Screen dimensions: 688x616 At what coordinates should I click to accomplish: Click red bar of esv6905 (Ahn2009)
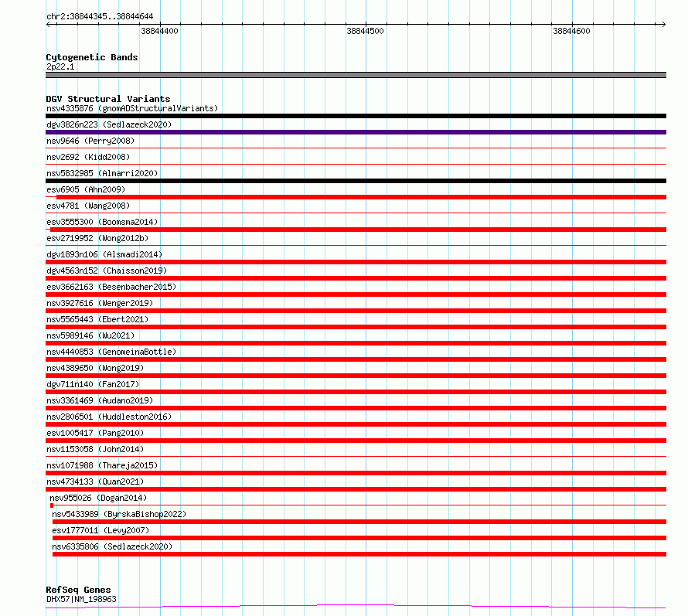tap(361, 197)
